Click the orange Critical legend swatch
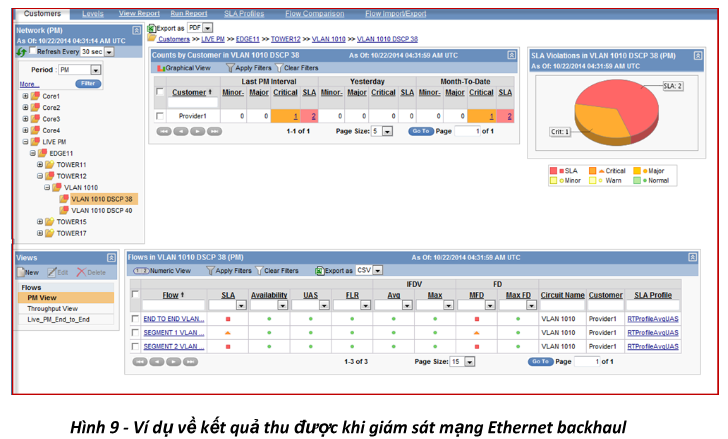 pyautogui.click(x=592, y=171)
